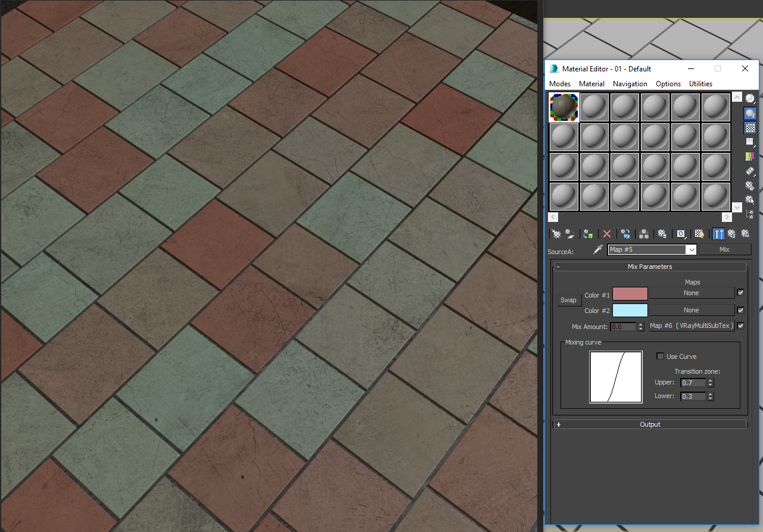Enable the Use Curve checkbox
763x532 pixels.
660,356
